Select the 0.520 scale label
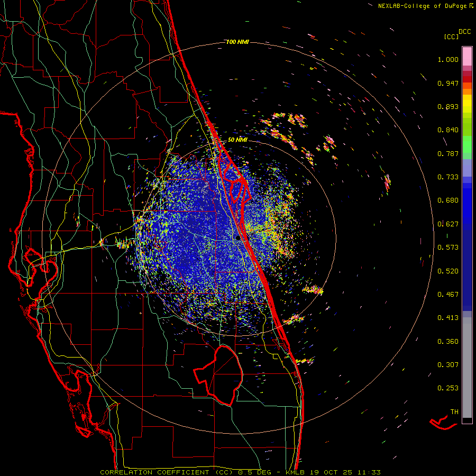 tap(448, 271)
